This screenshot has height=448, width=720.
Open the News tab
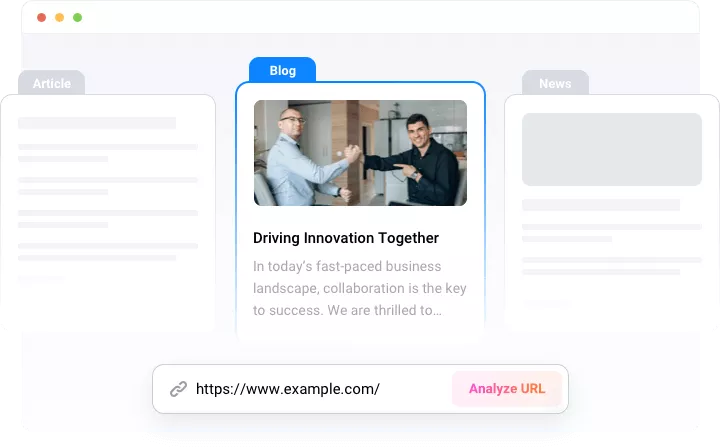point(555,84)
